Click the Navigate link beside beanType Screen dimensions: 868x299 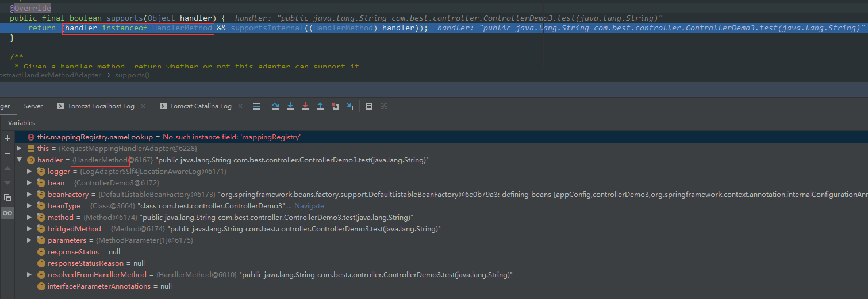pyautogui.click(x=309, y=206)
